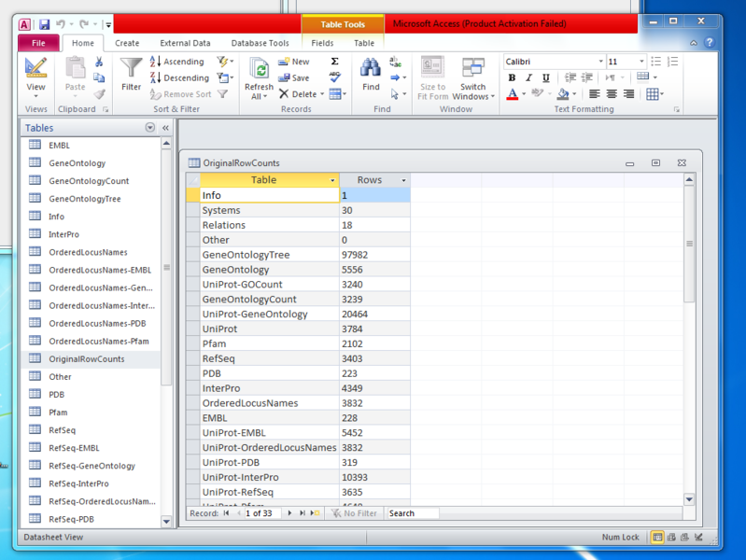Click the record Search input box
746x560 pixels.
413,513
